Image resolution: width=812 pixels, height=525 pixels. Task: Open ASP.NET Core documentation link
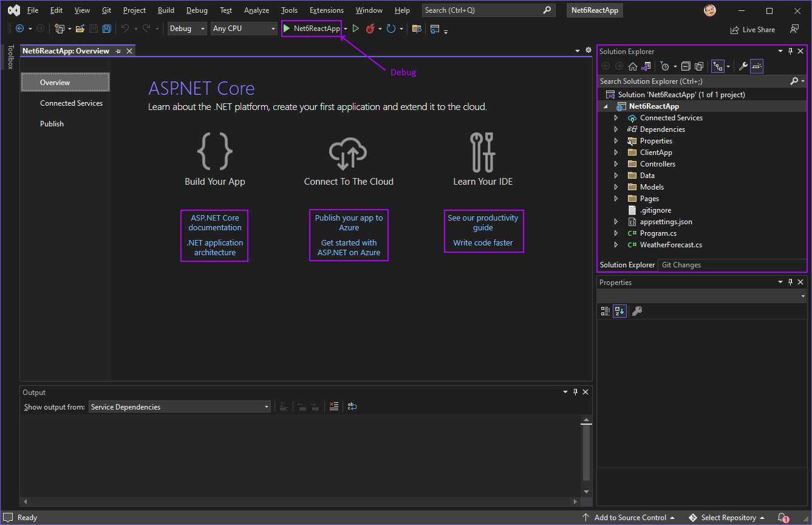[215, 223]
